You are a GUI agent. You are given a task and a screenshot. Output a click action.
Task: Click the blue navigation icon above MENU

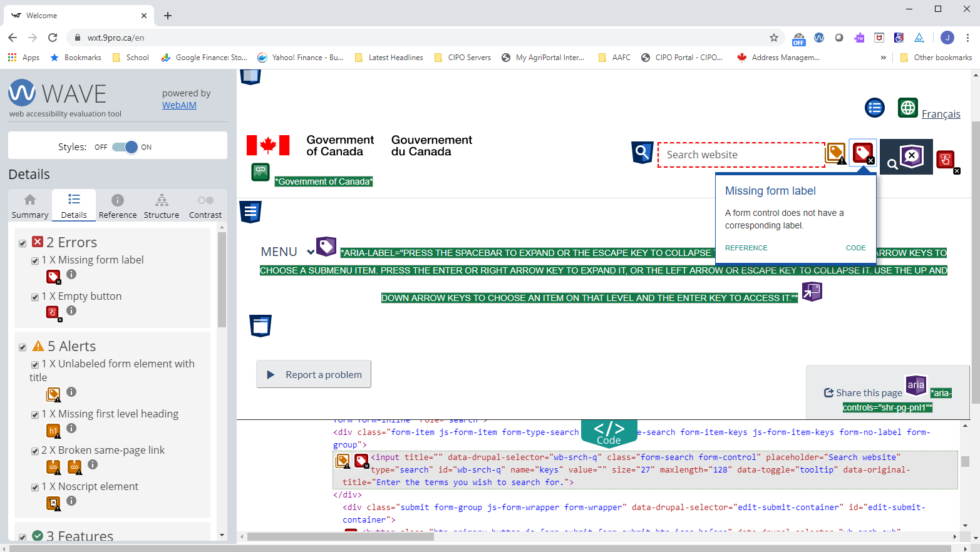tap(250, 212)
